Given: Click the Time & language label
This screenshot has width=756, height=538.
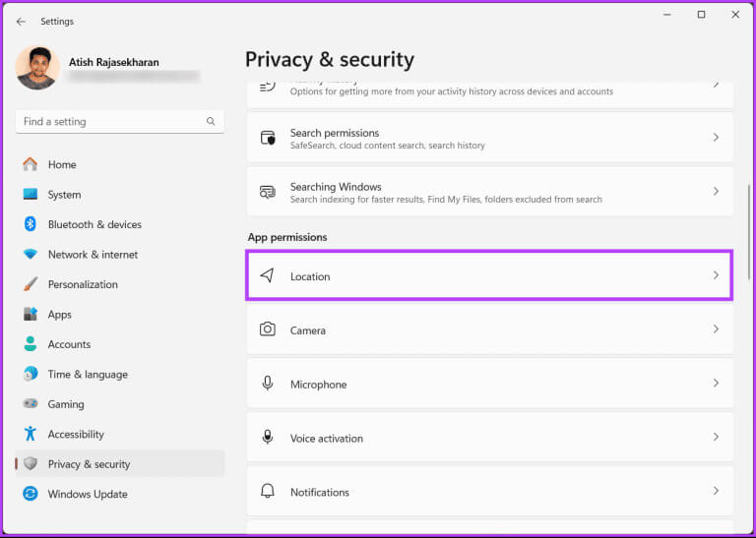Looking at the screenshot, I should tap(88, 375).
